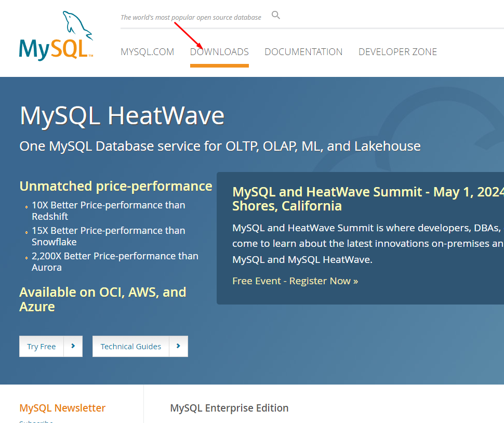Open the MYSQL.COM nav tab
Image resolution: width=504 pixels, height=423 pixels.
(x=147, y=52)
